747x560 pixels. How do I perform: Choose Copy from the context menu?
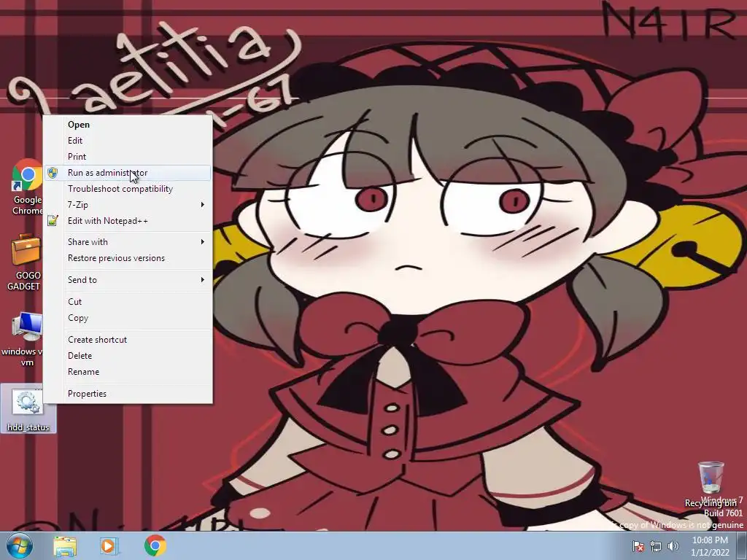[x=128, y=318]
